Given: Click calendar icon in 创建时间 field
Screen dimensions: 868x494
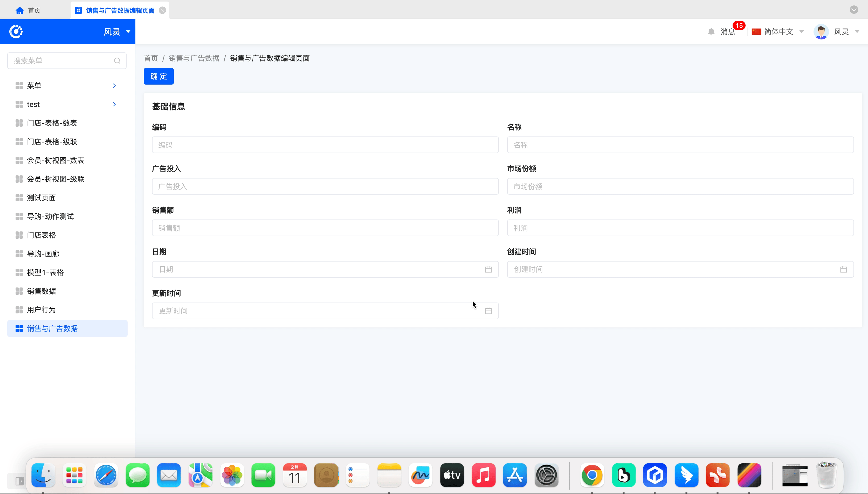Looking at the screenshot, I should pos(843,269).
